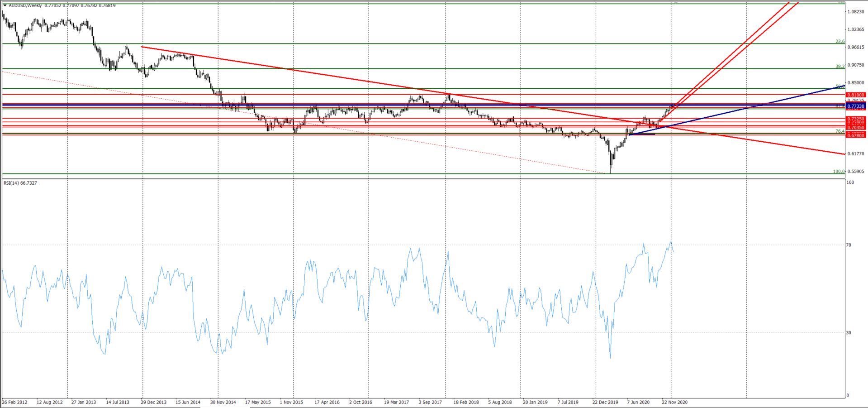The height and width of the screenshot is (408, 868).
Task: Click the red 0.81000 price level tag
Action: coord(855,95)
